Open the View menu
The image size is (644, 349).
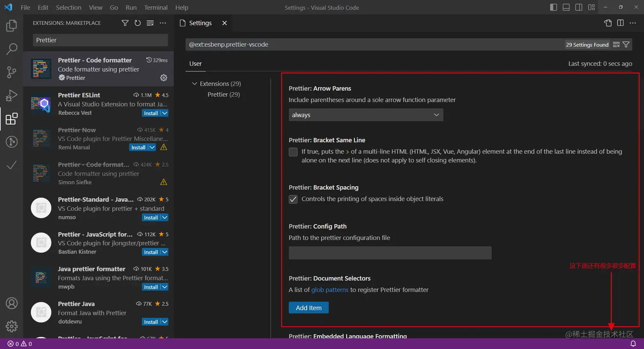click(x=95, y=7)
